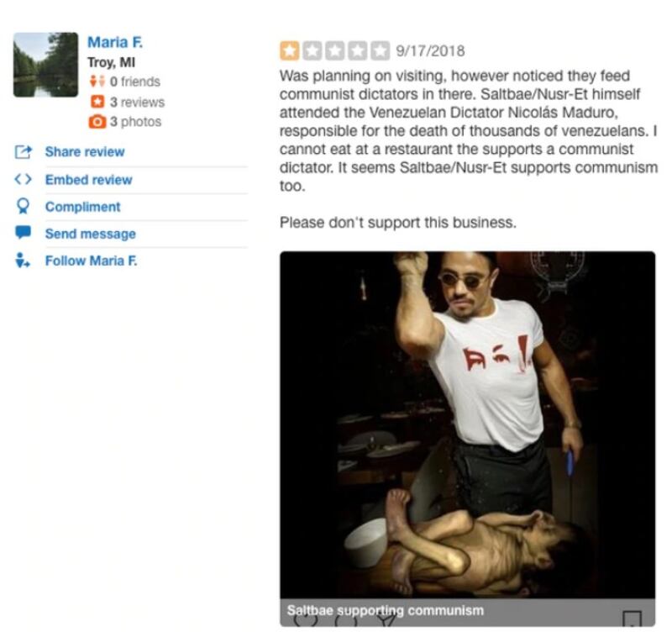Open the Share review link

coord(85,152)
